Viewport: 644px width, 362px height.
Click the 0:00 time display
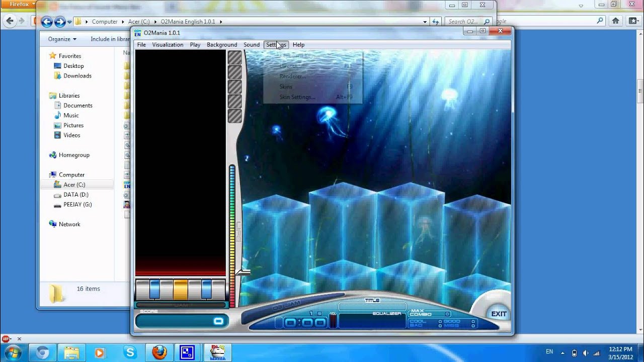pyautogui.click(x=305, y=323)
